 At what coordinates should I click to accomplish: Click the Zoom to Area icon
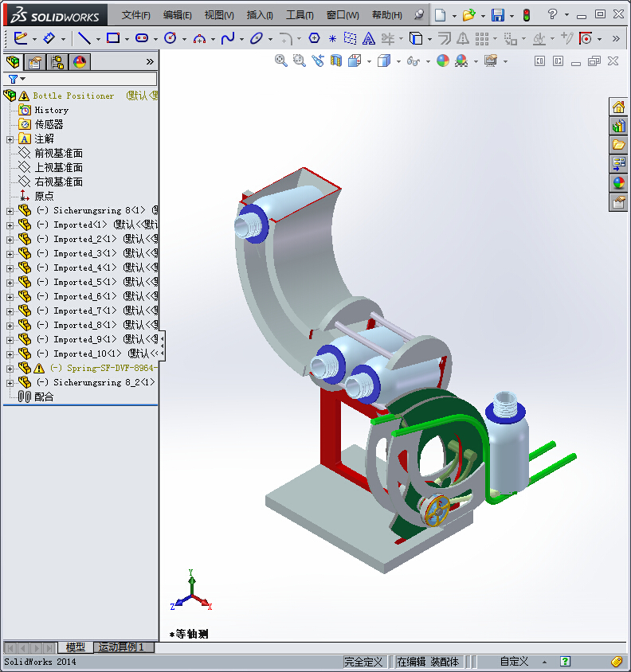tap(299, 61)
